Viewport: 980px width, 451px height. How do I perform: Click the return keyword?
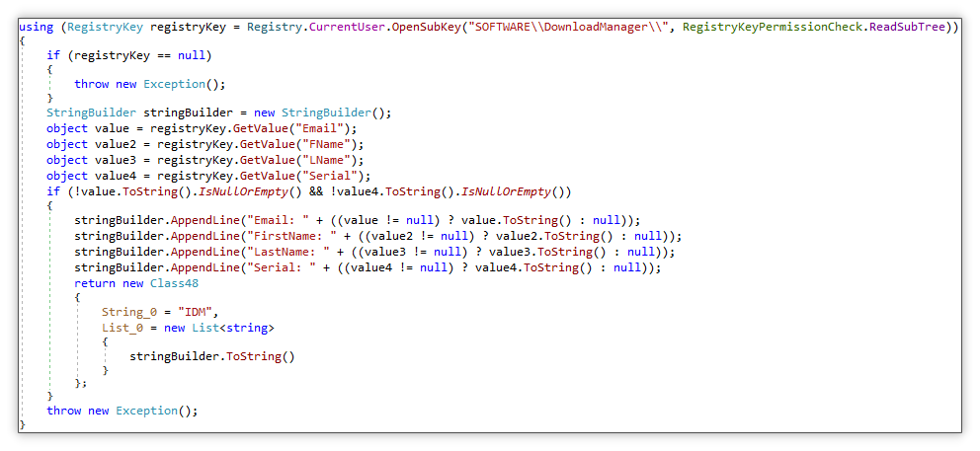pos(95,283)
